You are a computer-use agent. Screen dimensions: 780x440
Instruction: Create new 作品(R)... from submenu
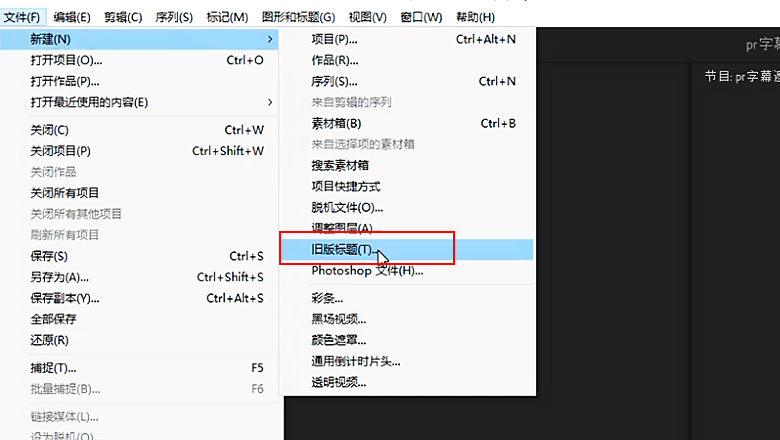pos(407,60)
